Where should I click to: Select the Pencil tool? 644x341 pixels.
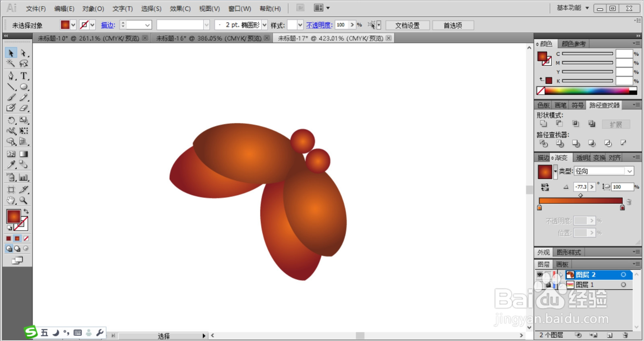[23, 97]
